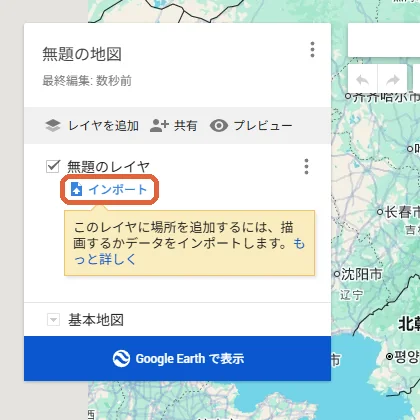Viewport: 420px width, 420px height.
Task: Open the map options three-dot menu beside 無題の地図
Action: [x=312, y=50]
